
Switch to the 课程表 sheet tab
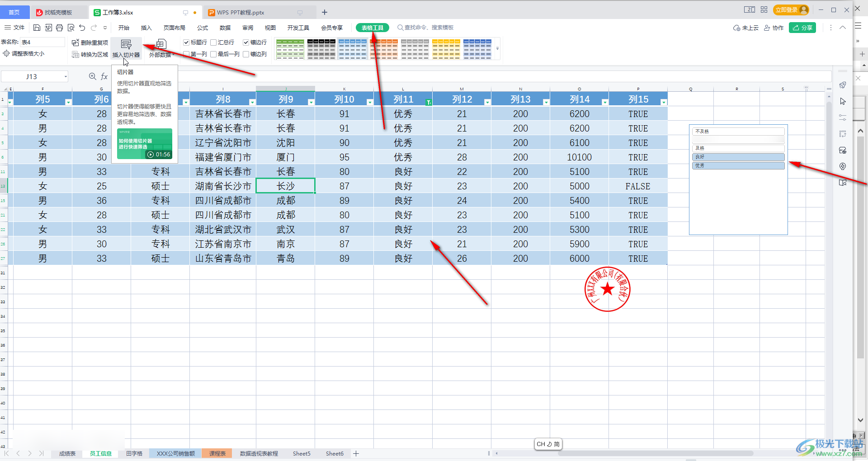(x=217, y=453)
